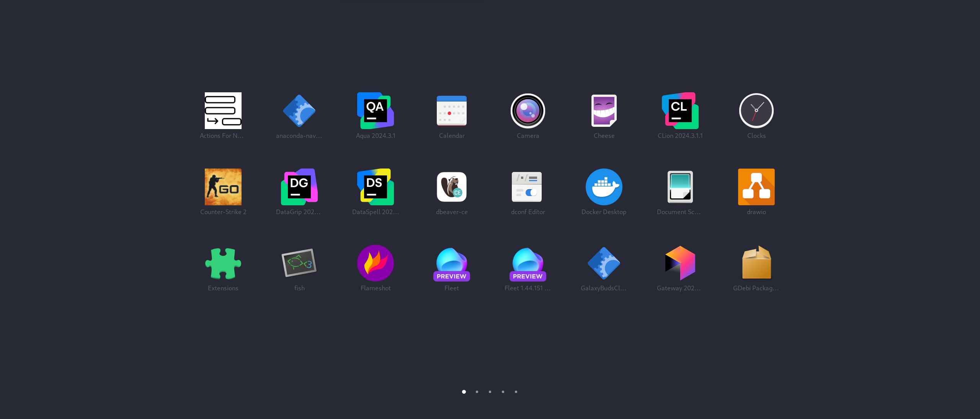Screen dimensions: 980x419
Task: Go to the second app grid page dot
Action: pos(477,392)
